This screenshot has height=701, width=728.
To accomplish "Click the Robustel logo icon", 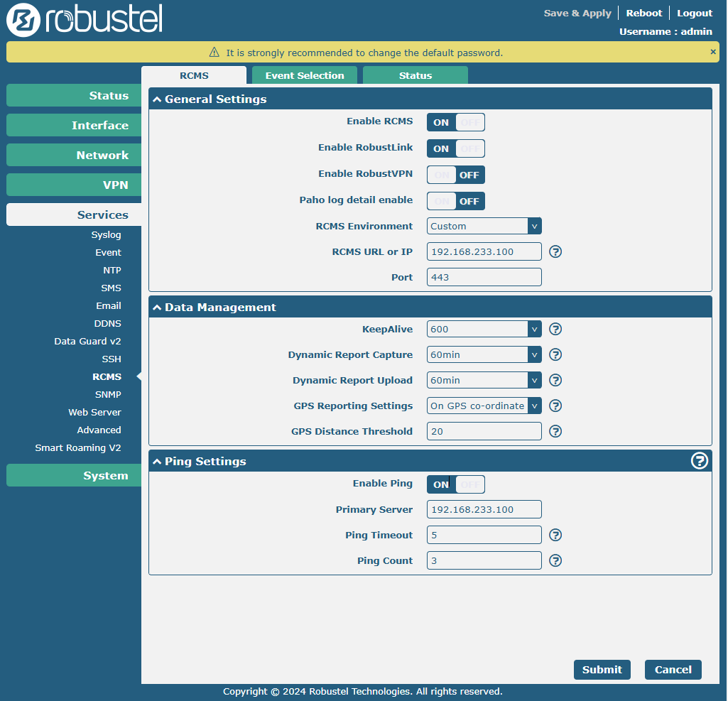I will [23, 20].
